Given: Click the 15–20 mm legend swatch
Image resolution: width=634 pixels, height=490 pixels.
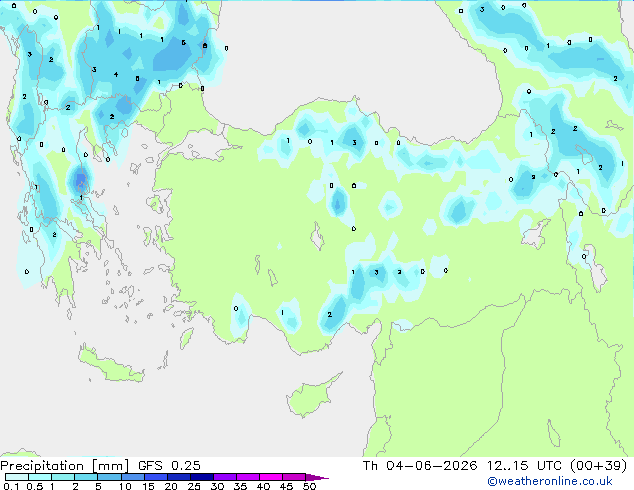Looking at the screenshot, I should 155,477.
